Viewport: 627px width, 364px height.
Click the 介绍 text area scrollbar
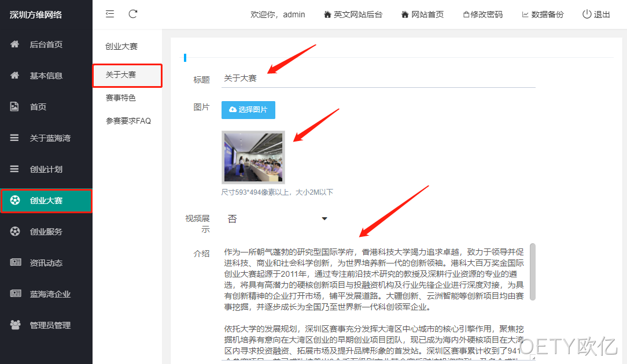[x=532, y=272]
